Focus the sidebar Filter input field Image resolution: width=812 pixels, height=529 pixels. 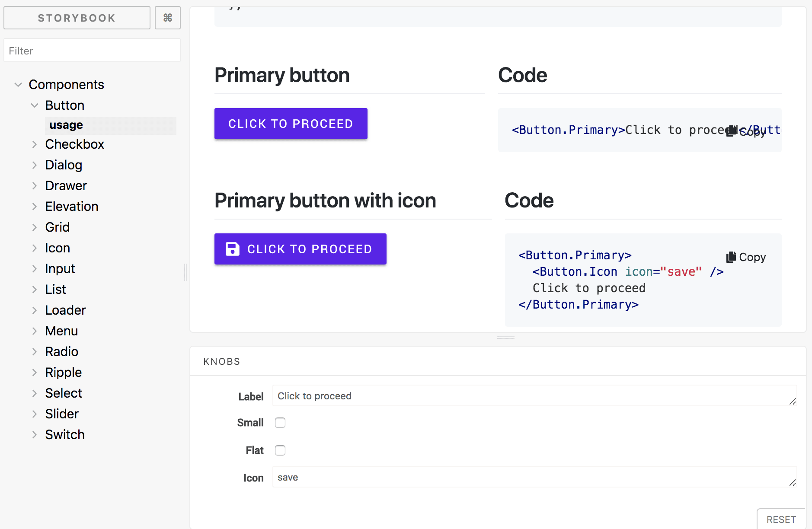pyautogui.click(x=92, y=51)
